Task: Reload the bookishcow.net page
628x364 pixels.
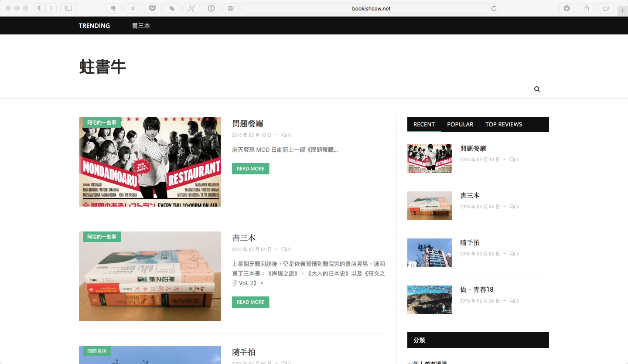Action: tap(494, 8)
